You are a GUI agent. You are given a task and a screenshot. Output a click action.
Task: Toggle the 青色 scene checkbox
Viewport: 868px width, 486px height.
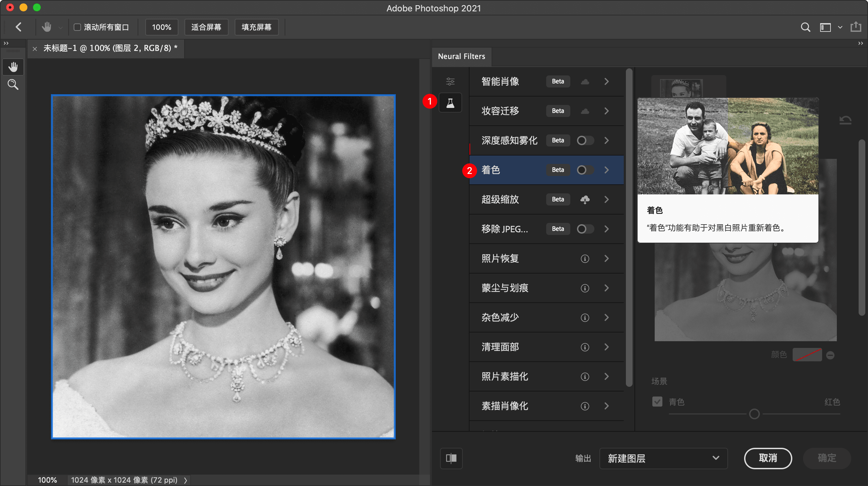(x=657, y=401)
